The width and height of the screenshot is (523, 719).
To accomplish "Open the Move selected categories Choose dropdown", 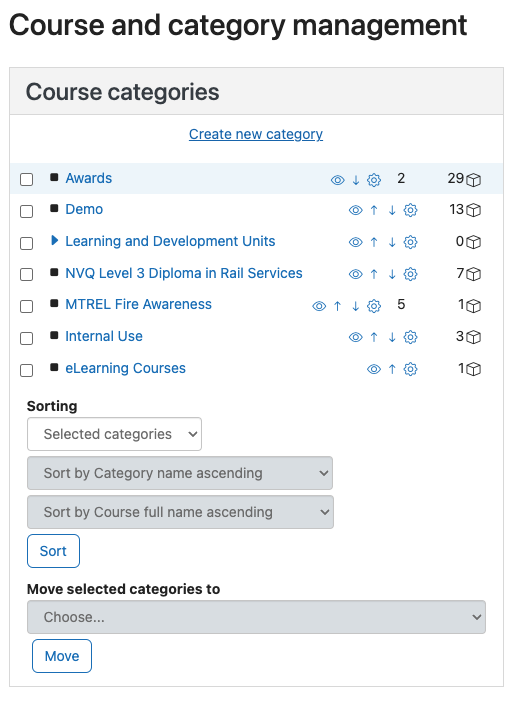I will pos(257,617).
